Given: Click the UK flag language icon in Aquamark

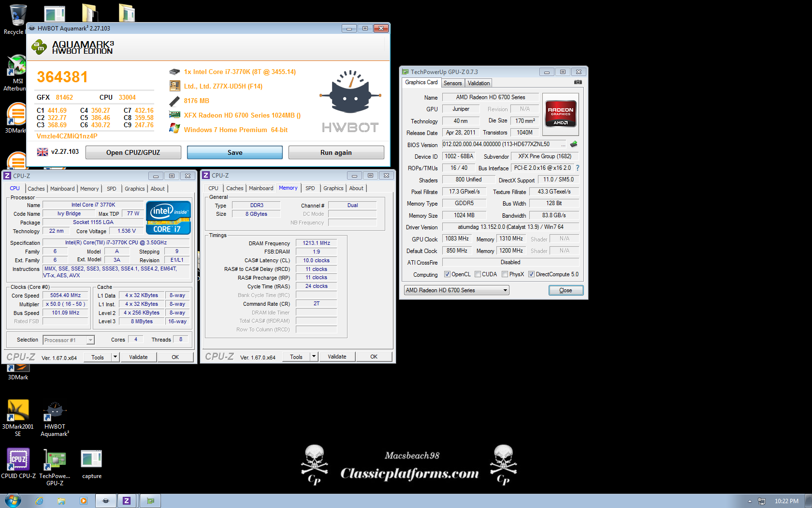Looking at the screenshot, I should click(x=43, y=152).
